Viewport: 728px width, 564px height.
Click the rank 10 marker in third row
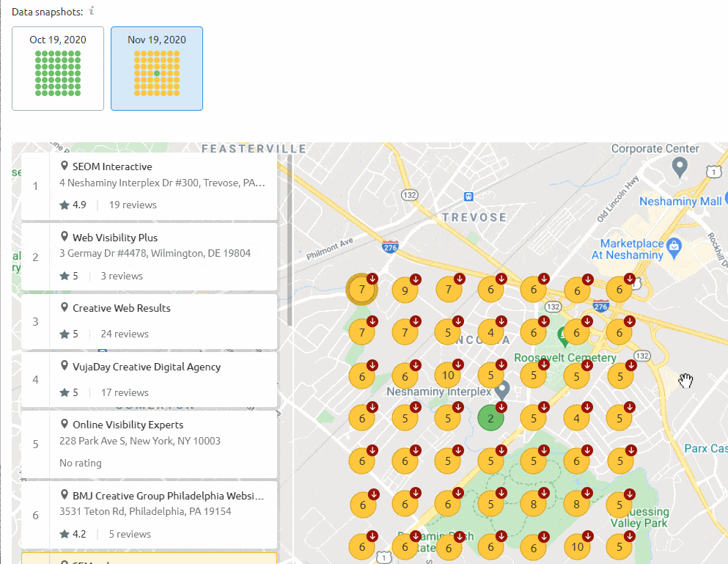coord(448,376)
